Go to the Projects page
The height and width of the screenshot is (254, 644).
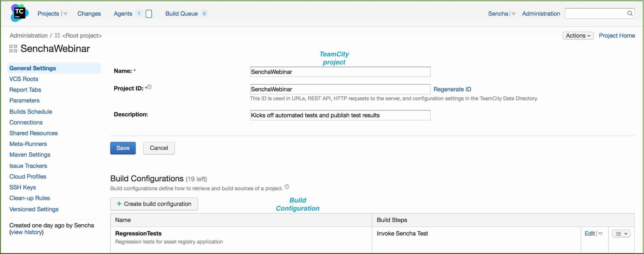tap(48, 14)
